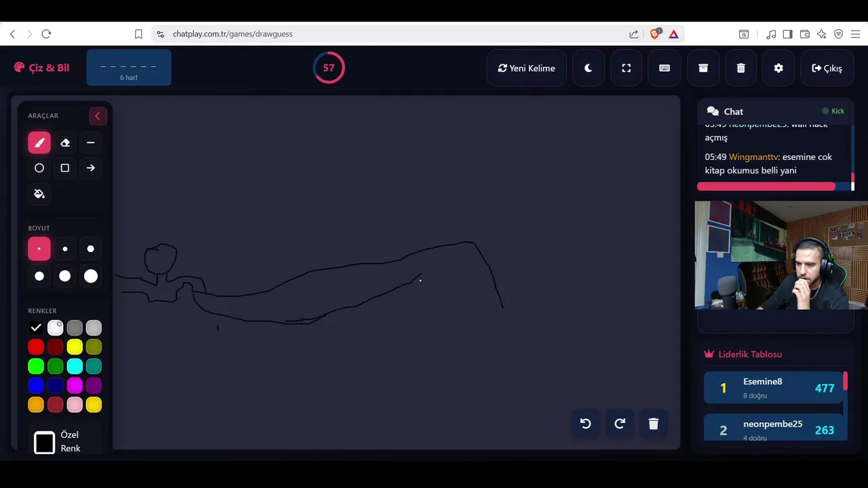868x488 pixels.
Task: Select the arrow drawing tool
Action: tap(91, 168)
